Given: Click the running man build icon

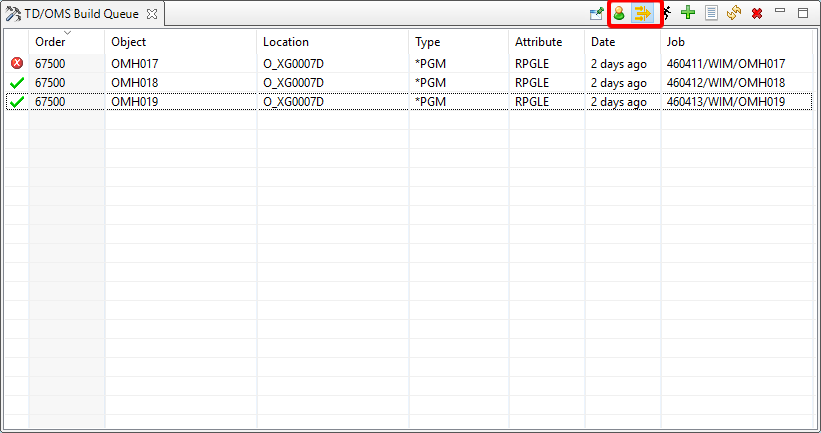Looking at the screenshot, I should (x=667, y=14).
